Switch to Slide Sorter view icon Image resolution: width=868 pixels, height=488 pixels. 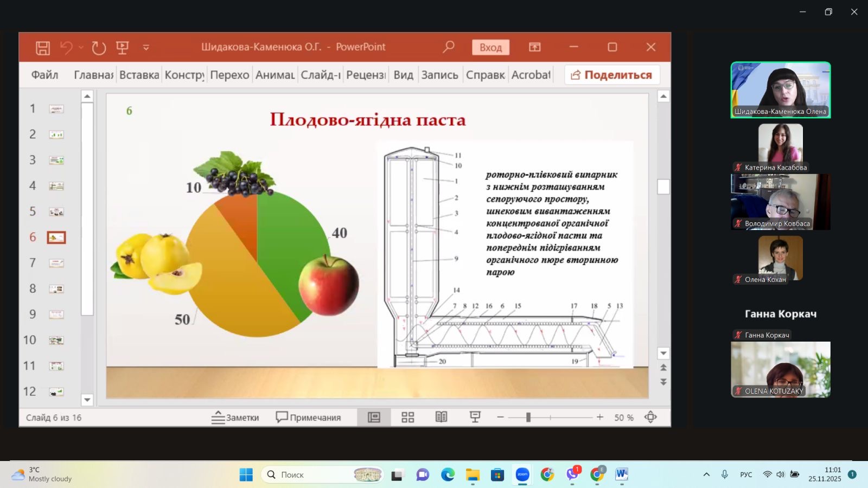(x=407, y=417)
